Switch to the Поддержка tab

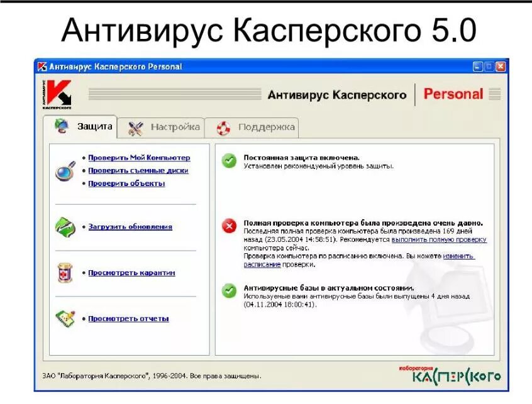tap(252, 128)
